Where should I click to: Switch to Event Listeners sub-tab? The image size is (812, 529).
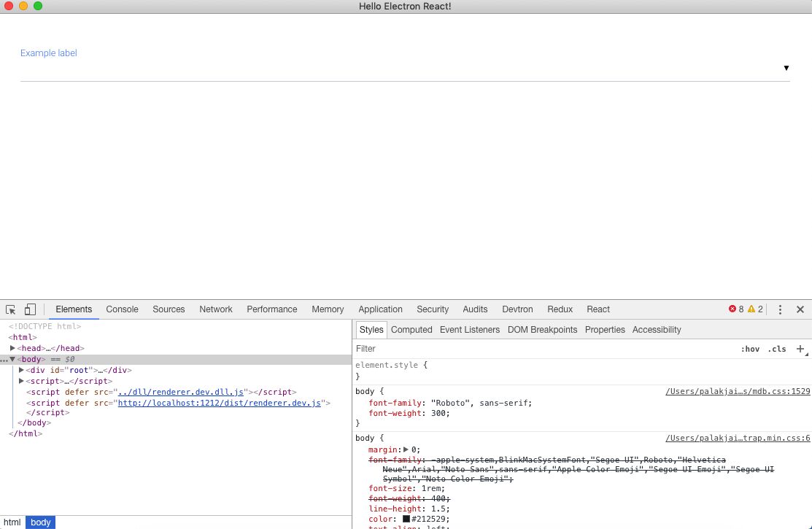tap(470, 330)
